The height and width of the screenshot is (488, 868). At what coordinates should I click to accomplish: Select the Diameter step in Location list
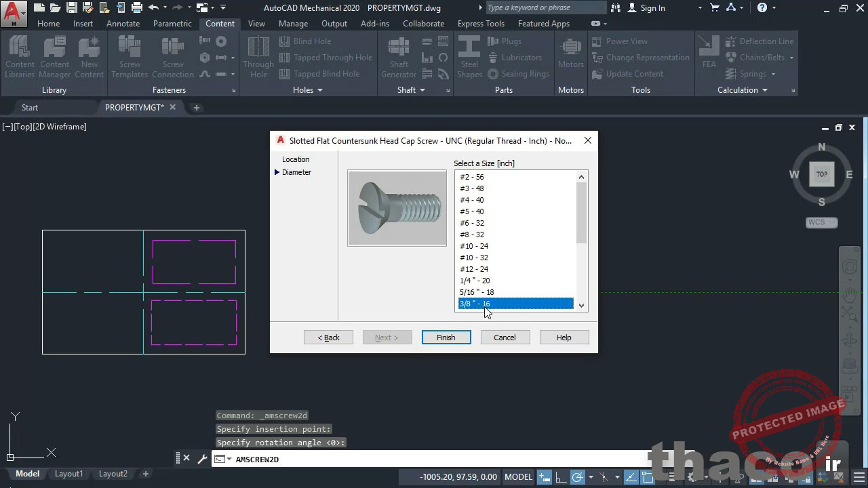click(296, 172)
